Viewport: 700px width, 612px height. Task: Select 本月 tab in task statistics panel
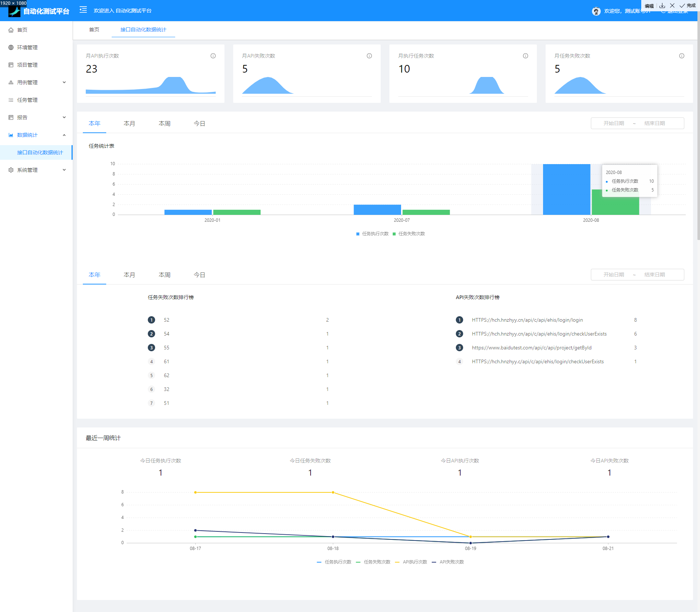click(130, 124)
